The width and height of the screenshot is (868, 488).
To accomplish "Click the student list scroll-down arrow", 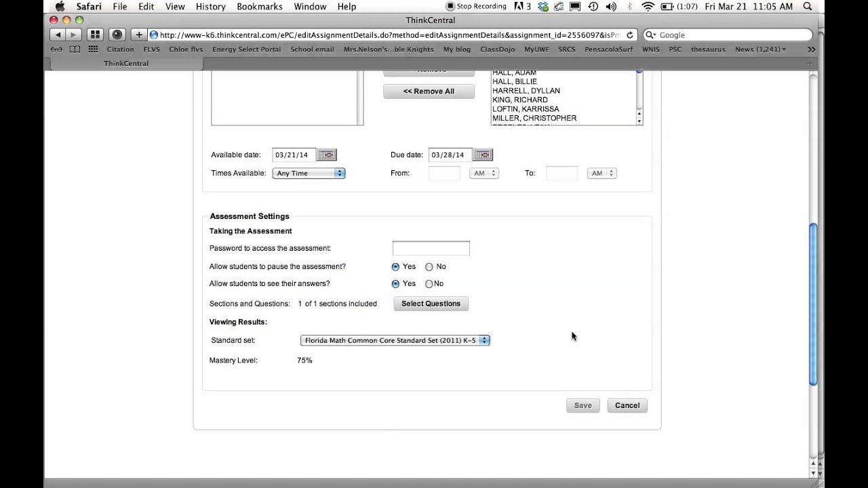I will pos(639,121).
